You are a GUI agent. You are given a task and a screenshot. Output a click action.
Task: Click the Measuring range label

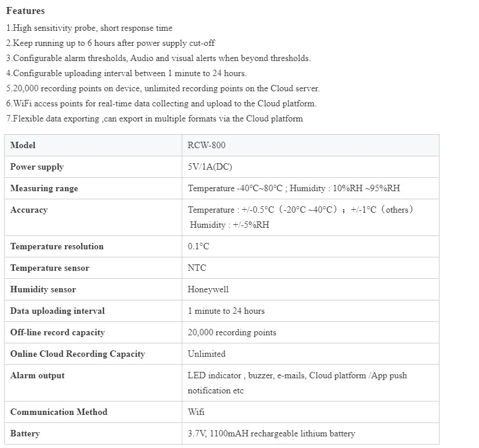44,188
